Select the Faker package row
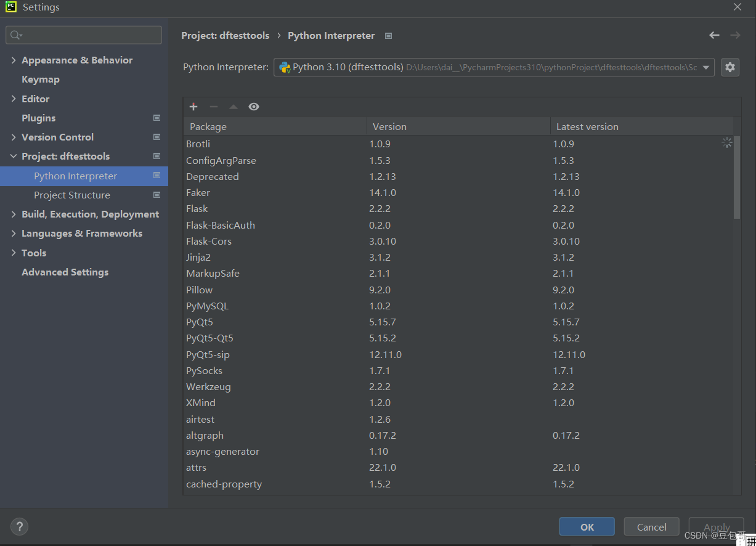 [x=458, y=192]
